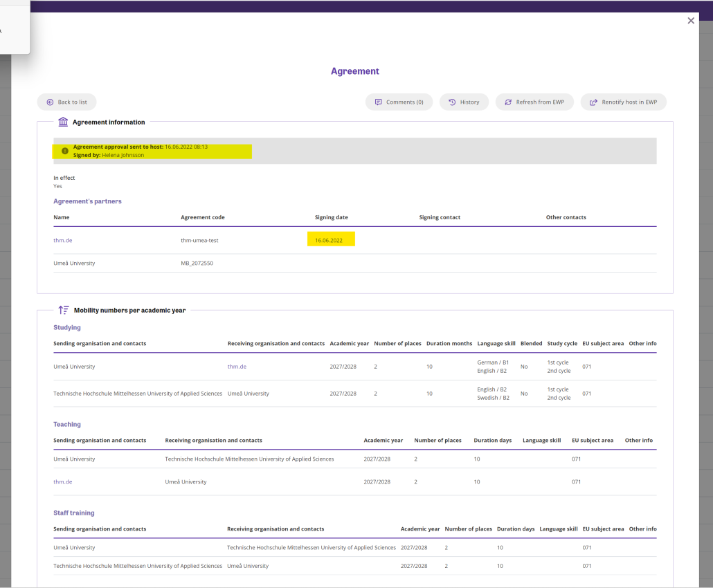Click Other contacts column header
This screenshot has height=588, width=713.
(x=566, y=217)
